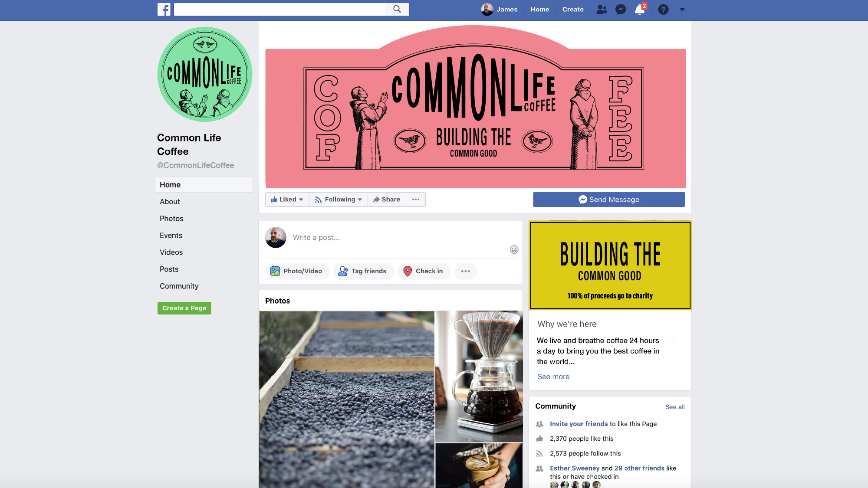Toggle the Liked button for page
The height and width of the screenshot is (488, 868).
tap(287, 200)
